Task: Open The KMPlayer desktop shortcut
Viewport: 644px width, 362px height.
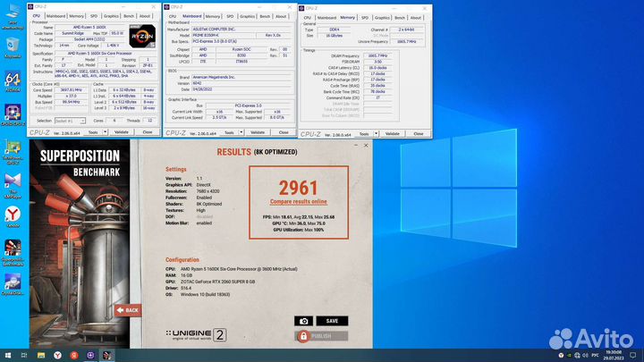Action: tap(13, 185)
